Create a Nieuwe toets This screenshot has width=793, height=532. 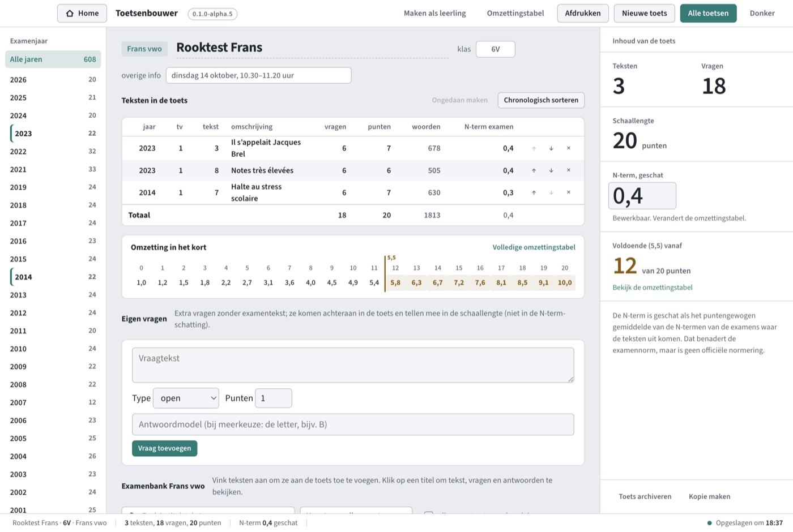645,13
